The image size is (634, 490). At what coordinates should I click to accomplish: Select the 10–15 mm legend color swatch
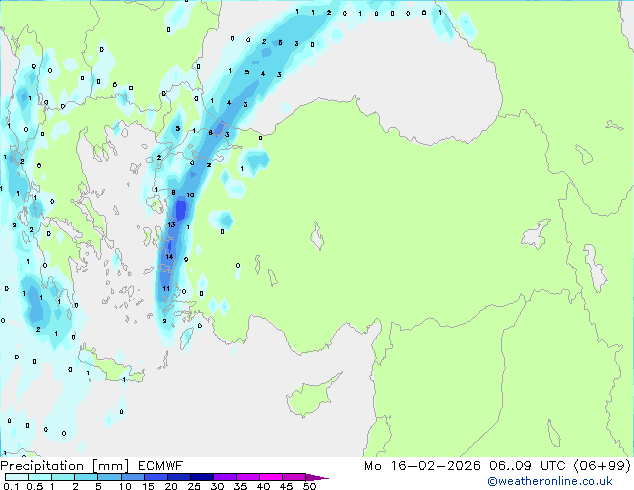pos(132,477)
